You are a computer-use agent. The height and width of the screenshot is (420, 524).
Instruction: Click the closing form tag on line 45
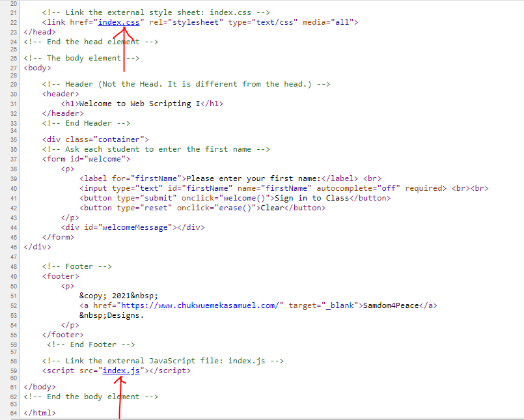tap(58, 238)
